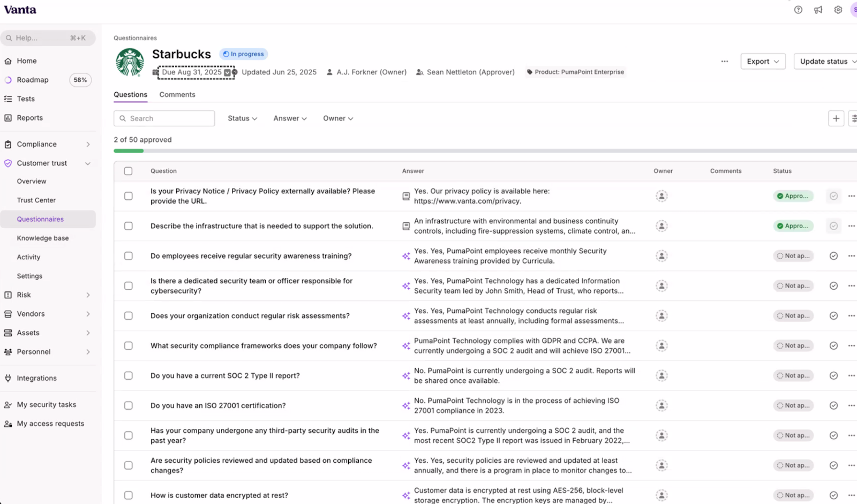The height and width of the screenshot is (504, 857).
Task: Select the dedicated security team row checkbox
Action: (128, 286)
